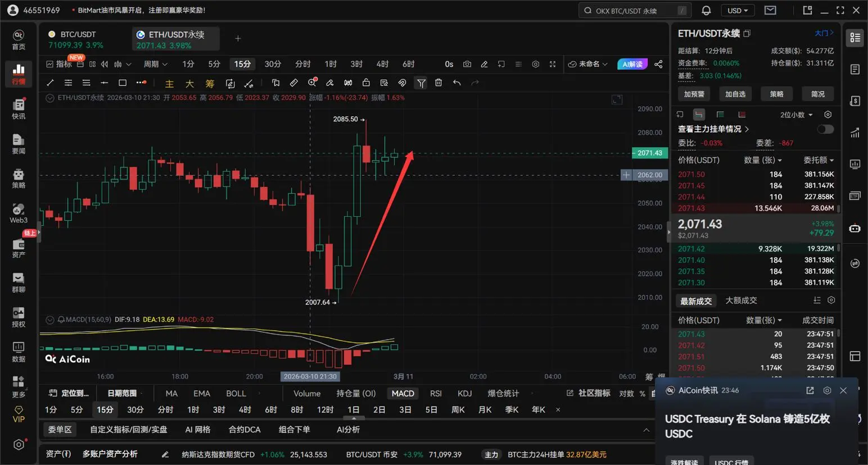This screenshot has width=868, height=465.
Task: Open the 策略 strategy robot sidebar icon
Action: coord(19,179)
